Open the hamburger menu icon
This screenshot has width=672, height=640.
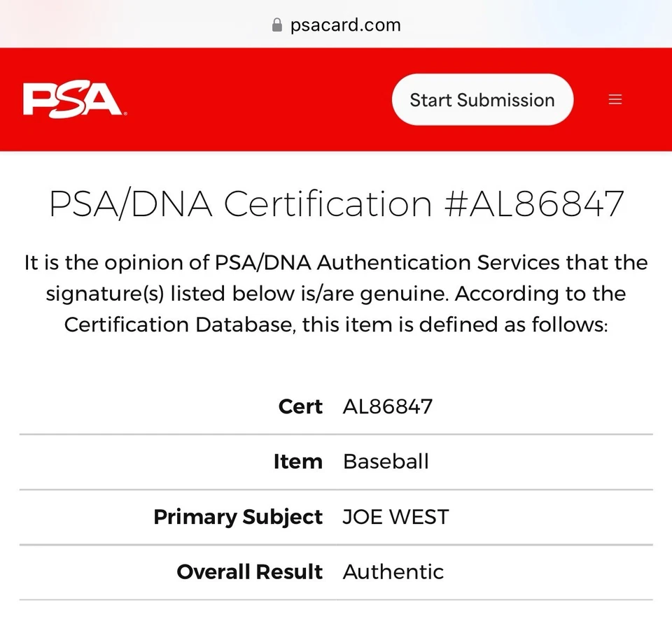click(615, 99)
